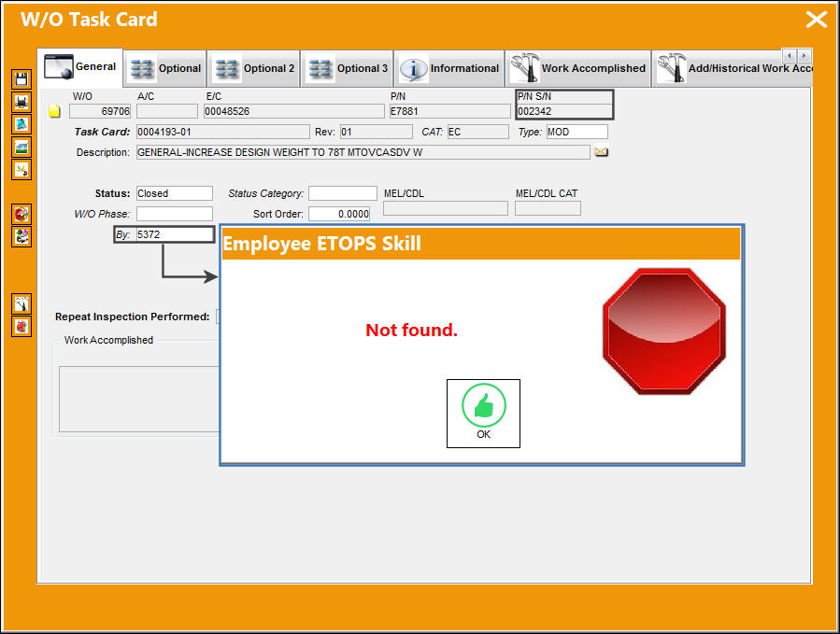This screenshot has height=634, width=840.
Task: Select the Optional 3 tab
Action: [348, 68]
